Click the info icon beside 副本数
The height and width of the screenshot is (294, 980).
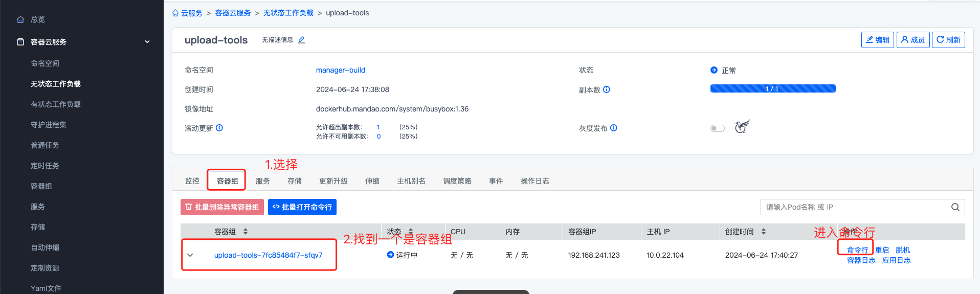[607, 89]
